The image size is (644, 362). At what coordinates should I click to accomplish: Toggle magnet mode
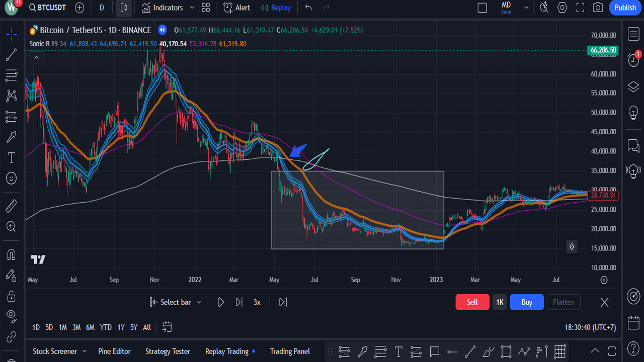[x=12, y=254]
